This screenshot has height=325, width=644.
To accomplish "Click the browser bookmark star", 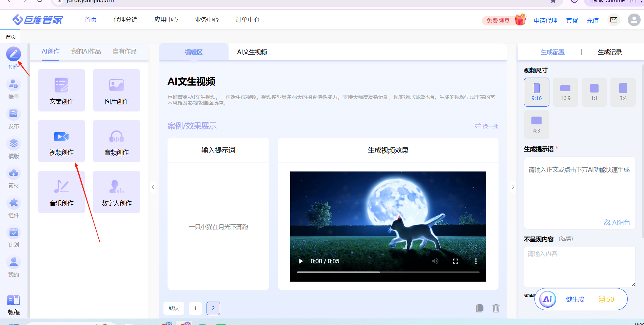I will click(x=553, y=1).
